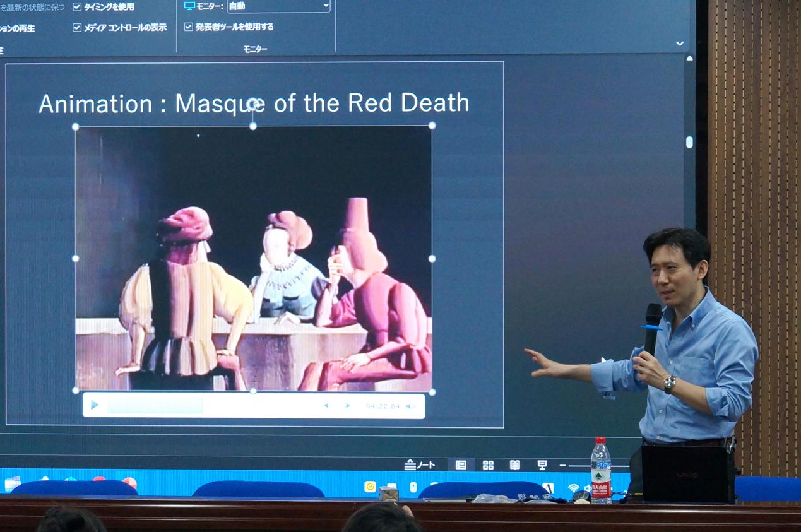Click the scroll up arrow of slide pane
This screenshot has height=532, width=801.
[689, 58]
